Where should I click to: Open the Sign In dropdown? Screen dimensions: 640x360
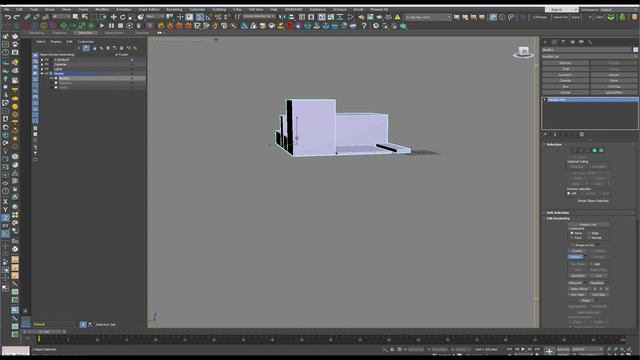(562, 9)
